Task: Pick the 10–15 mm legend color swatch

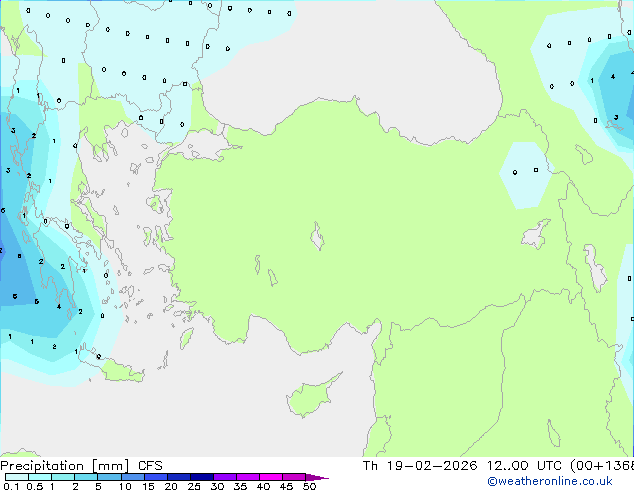Action: point(132,477)
